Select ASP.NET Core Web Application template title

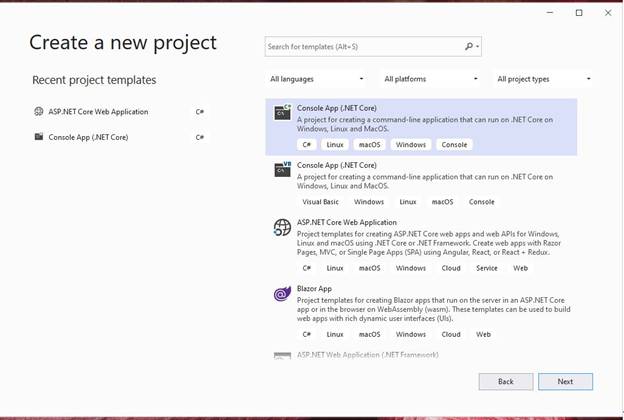click(347, 223)
